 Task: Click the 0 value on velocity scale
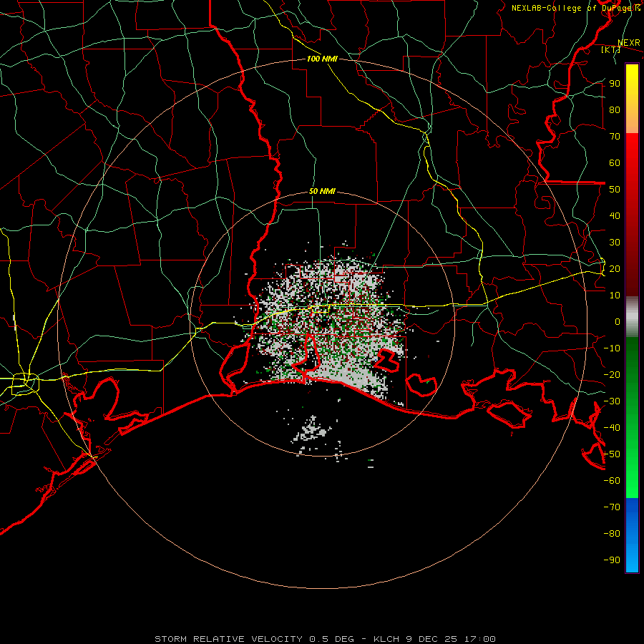tap(618, 322)
